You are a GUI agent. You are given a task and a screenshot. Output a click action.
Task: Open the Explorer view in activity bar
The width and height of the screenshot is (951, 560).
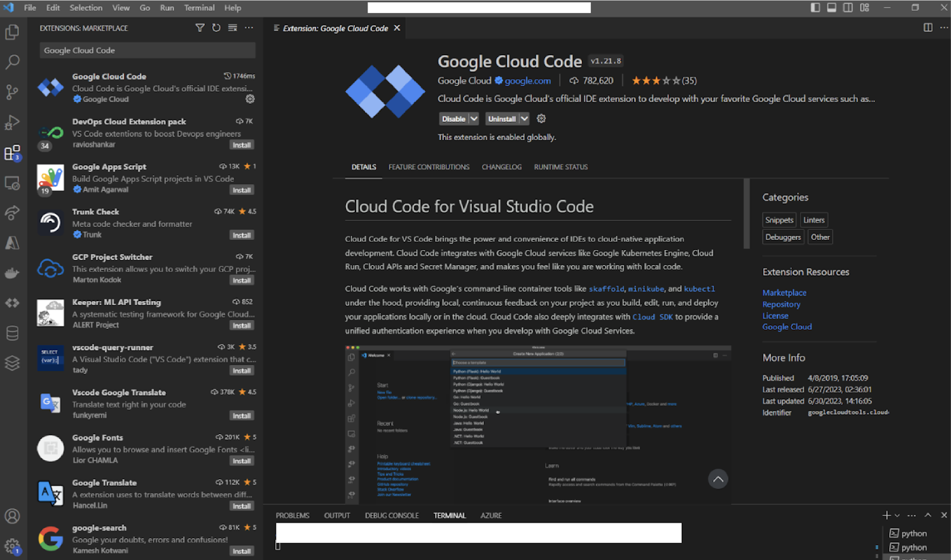(12, 31)
